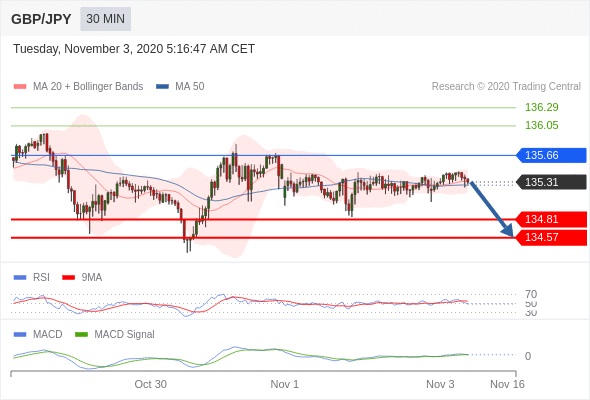590x400 pixels.
Task: Click the MA 20 + Bollinger Bands legend swatch
Action: click(x=20, y=87)
